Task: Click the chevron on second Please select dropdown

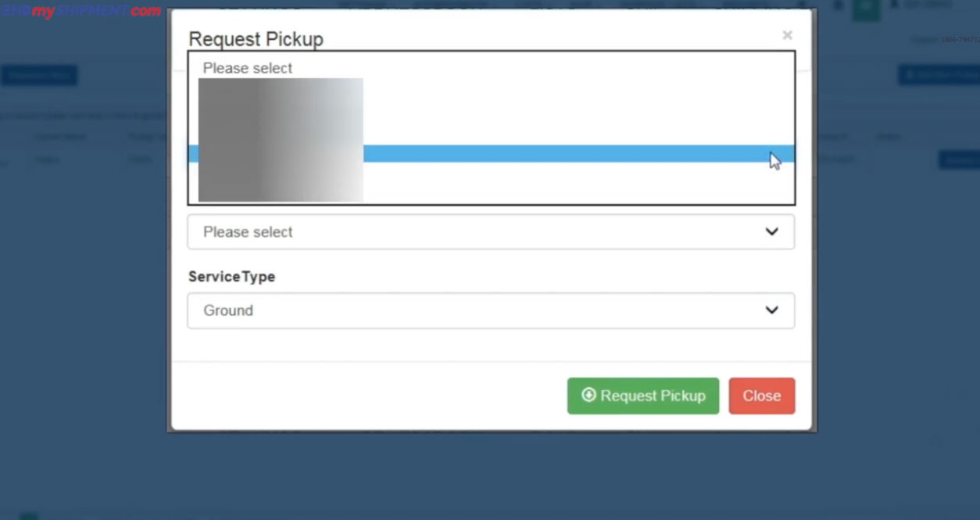Action: click(771, 232)
